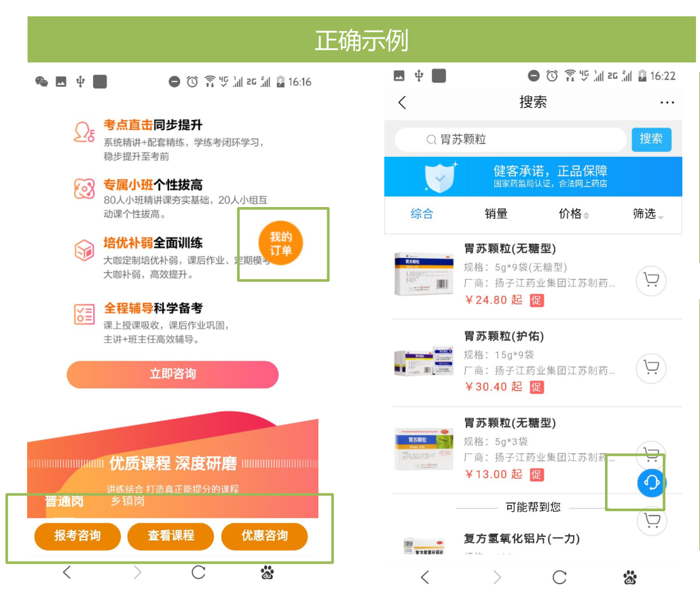Click the blue 搜索 button
700x592 pixels.
point(651,139)
